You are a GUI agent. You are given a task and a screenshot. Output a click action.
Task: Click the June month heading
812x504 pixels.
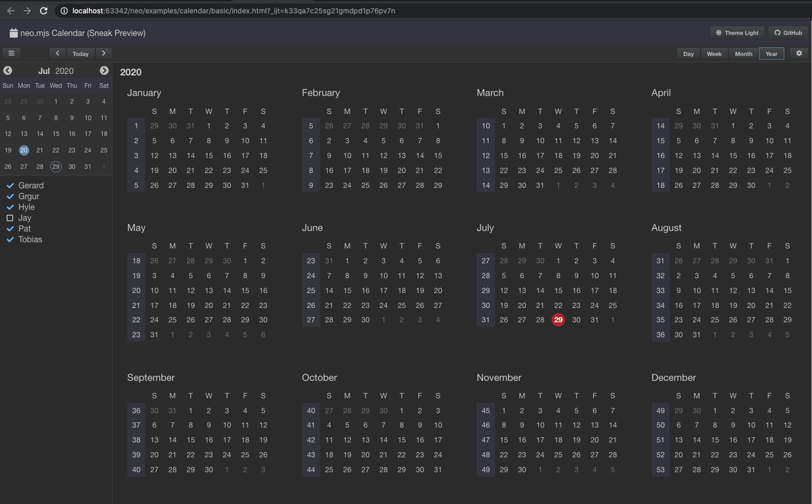(312, 228)
